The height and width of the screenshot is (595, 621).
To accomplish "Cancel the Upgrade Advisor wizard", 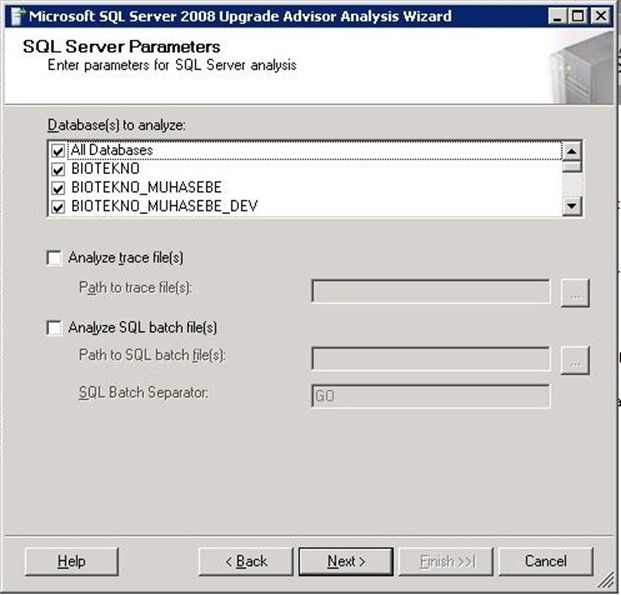I will (546, 561).
